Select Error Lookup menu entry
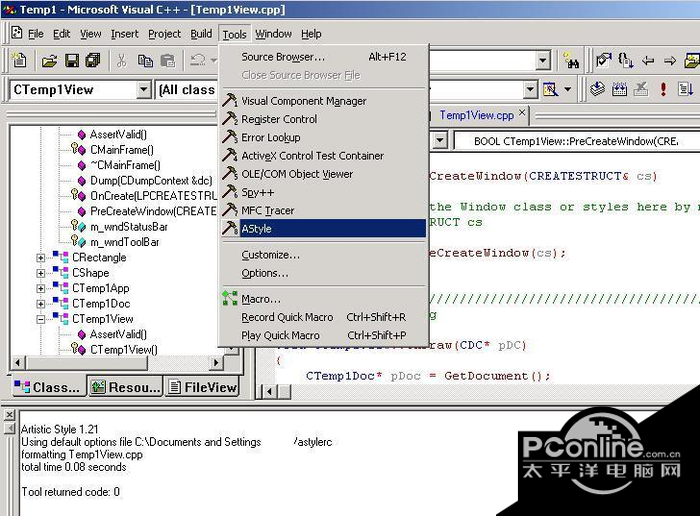The width and height of the screenshot is (700, 516). (x=324, y=137)
